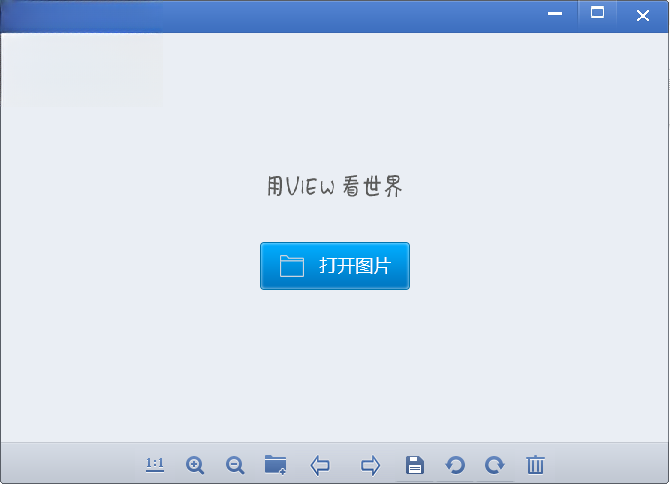The image size is (670, 485).
Task: Zoom out with the magnifier minus icon
Action: (235, 465)
